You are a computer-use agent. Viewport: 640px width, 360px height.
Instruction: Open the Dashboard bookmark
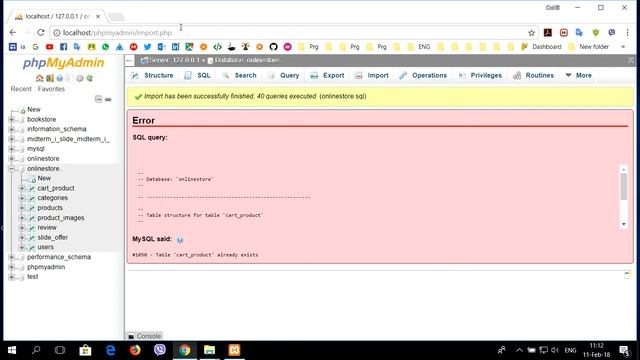click(x=542, y=47)
